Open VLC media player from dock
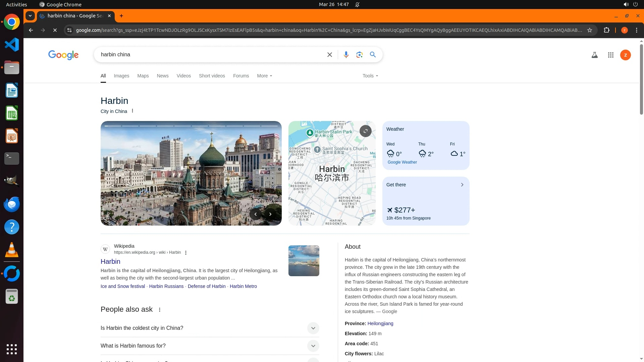The height and width of the screenshot is (362, 644). pyautogui.click(x=12, y=250)
